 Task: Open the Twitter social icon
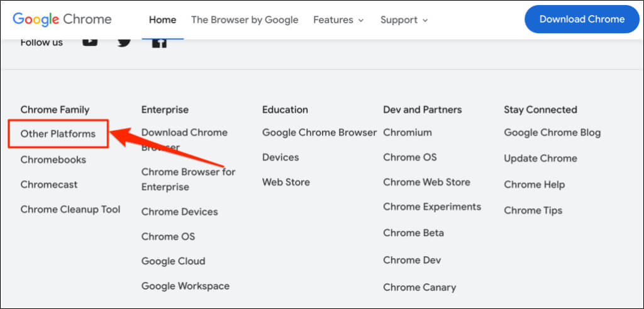(x=125, y=42)
